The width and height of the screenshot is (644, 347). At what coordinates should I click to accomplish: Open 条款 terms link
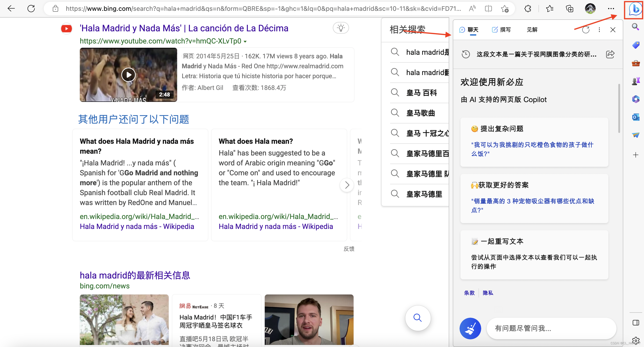(469, 293)
